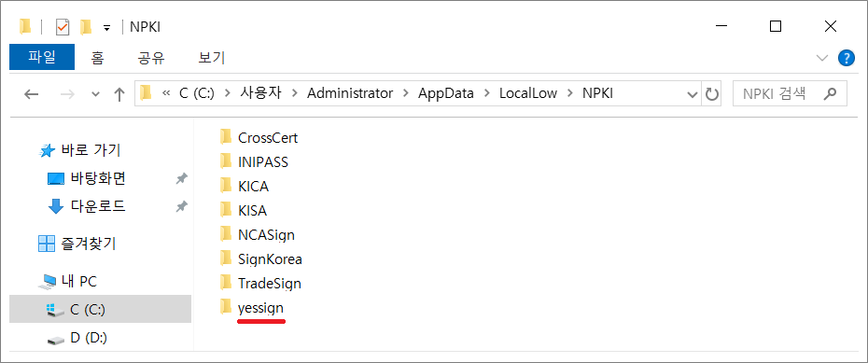The image size is (868, 363).
Task: Select the SignKorea folder
Action: pos(260,259)
